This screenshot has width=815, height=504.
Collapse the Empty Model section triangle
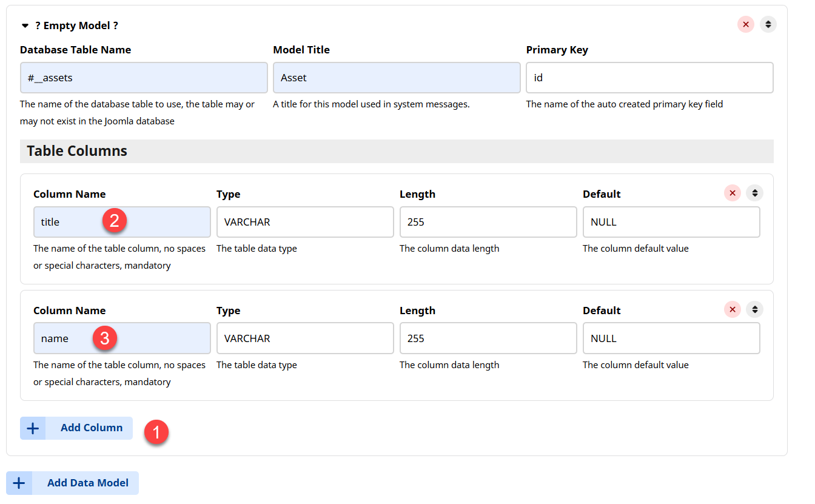(25, 26)
